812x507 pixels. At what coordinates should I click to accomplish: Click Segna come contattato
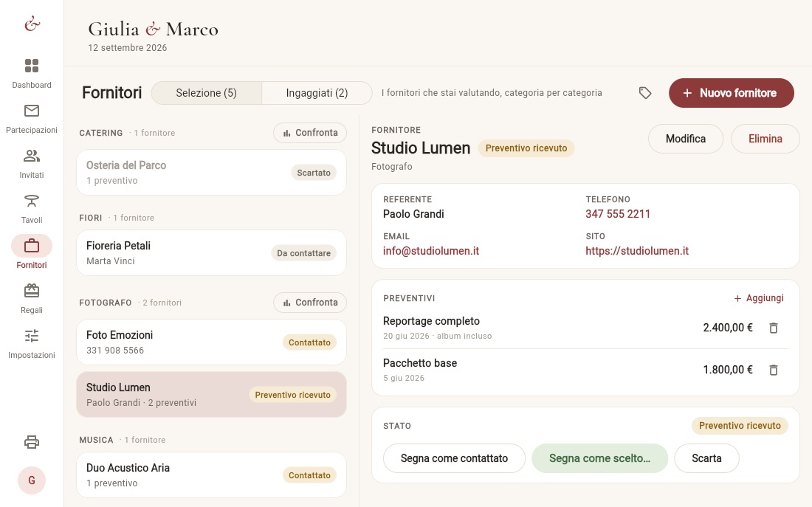454,458
